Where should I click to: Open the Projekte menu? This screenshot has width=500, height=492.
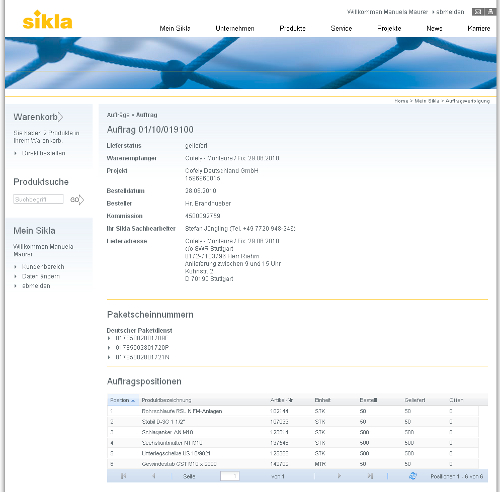(x=389, y=28)
